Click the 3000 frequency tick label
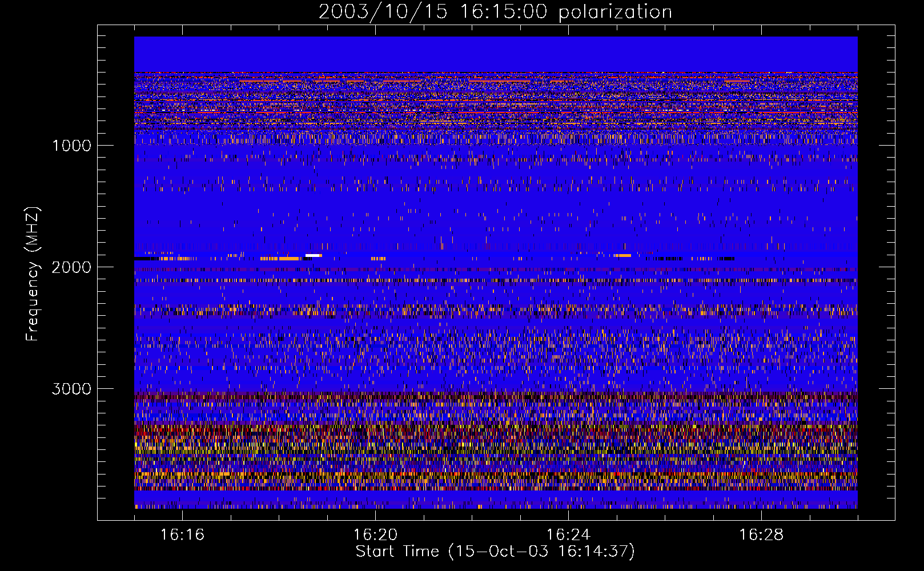Viewport: 924px width, 571px height. pyautogui.click(x=71, y=389)
